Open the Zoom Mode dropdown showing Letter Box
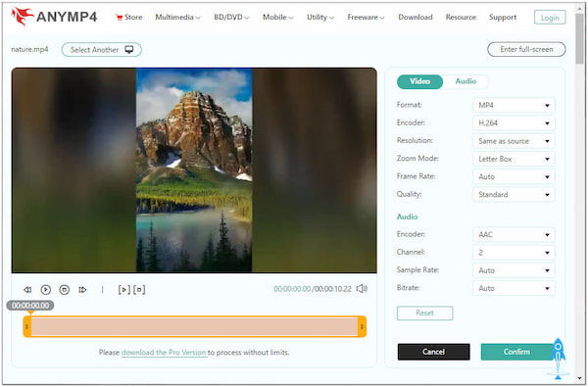This screenshot has height=387, width=588. [x=514, y=159]
